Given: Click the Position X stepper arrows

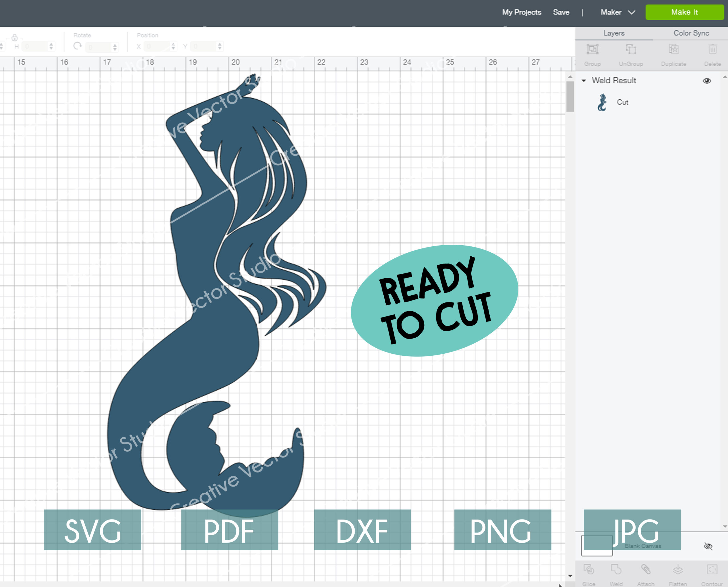Looking at the screenshot, I should click(173, 46).
